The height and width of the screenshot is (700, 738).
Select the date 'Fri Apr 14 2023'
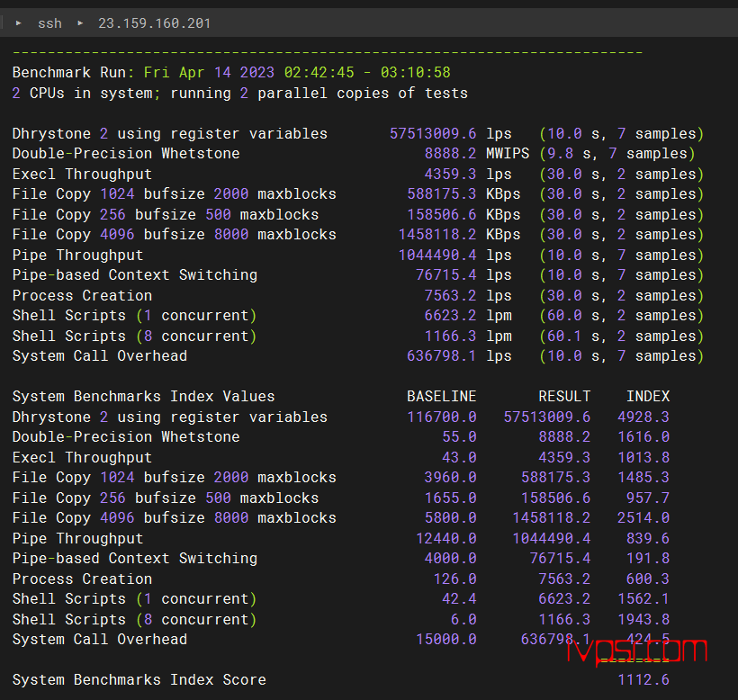209,73
